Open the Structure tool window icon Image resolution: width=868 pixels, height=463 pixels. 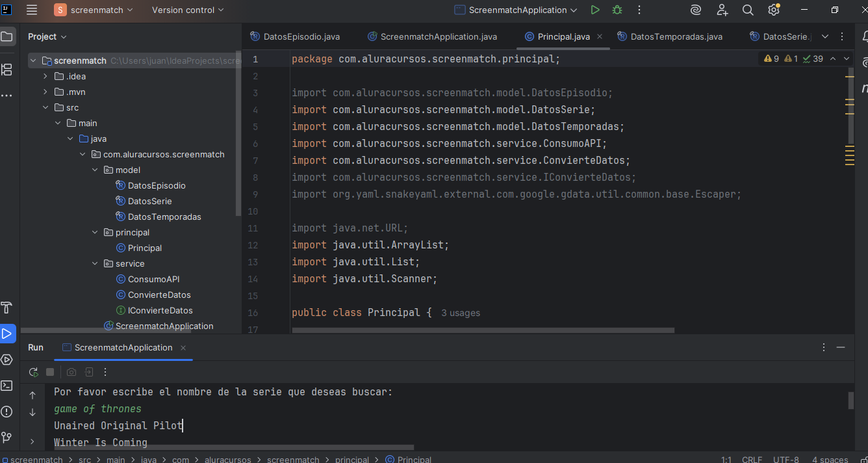pyautogui.click(x=7, y=69)
